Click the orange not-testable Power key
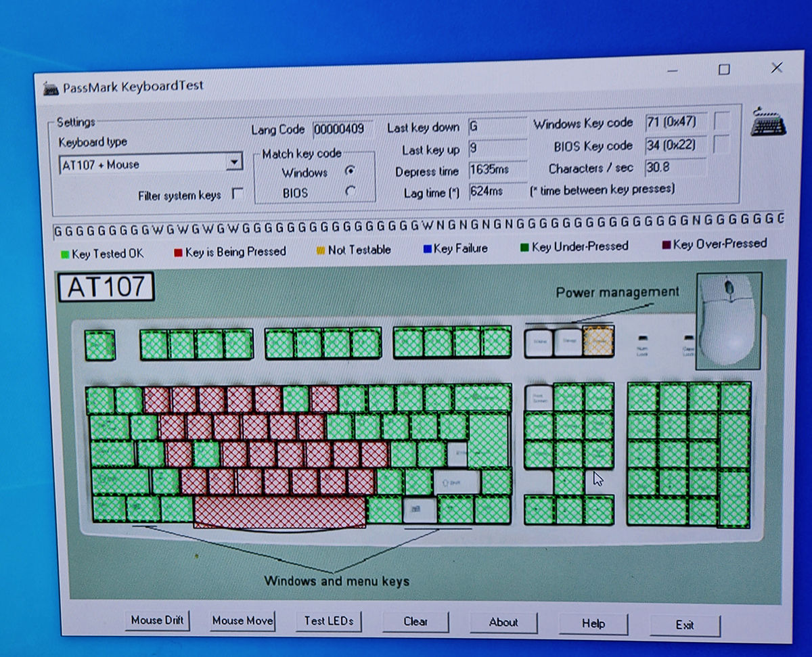 click(598, 342)
